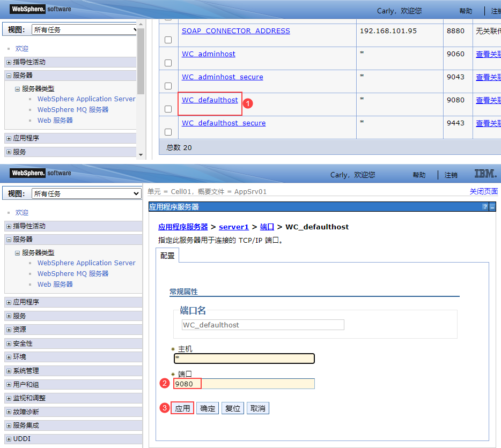Click the IBM logo in lower banner

click(x=485, y=174)
